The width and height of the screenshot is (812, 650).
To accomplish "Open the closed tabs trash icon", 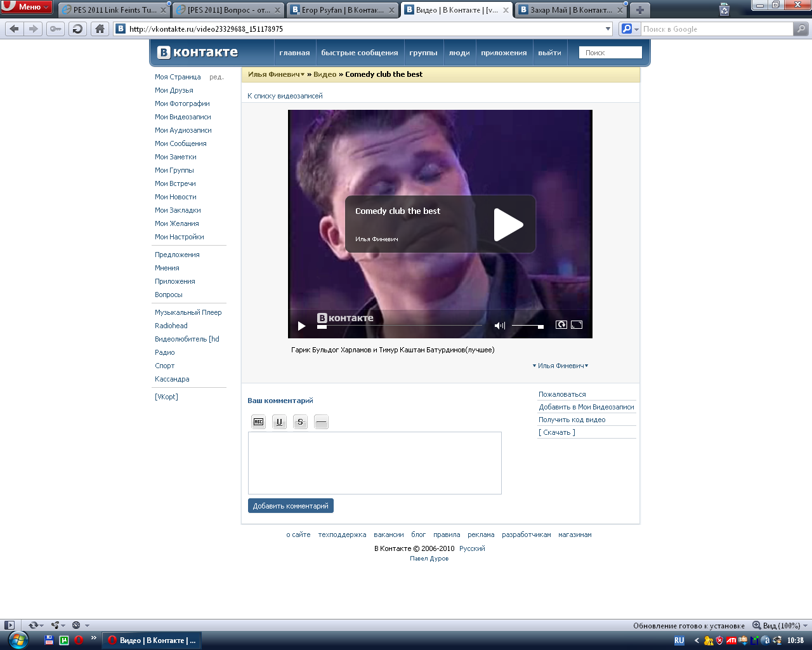I will point(724,9).
